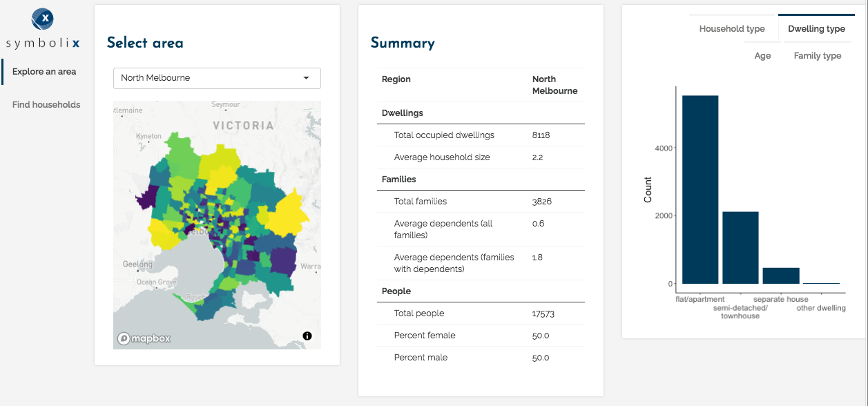Switch to the Age tab
Screen dimensions: 868x406
tap(762, 56)
